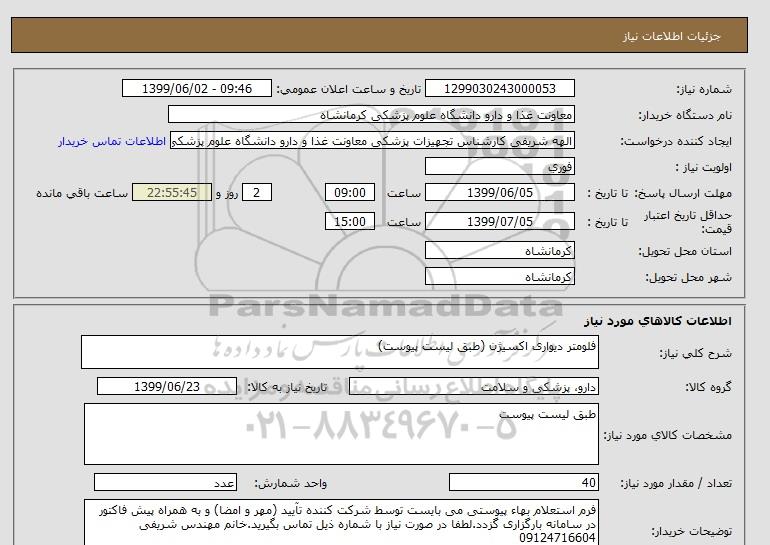Click the need number field 1299030243000053
Viewport: 770px width, 545px height.
pos(499,88)
